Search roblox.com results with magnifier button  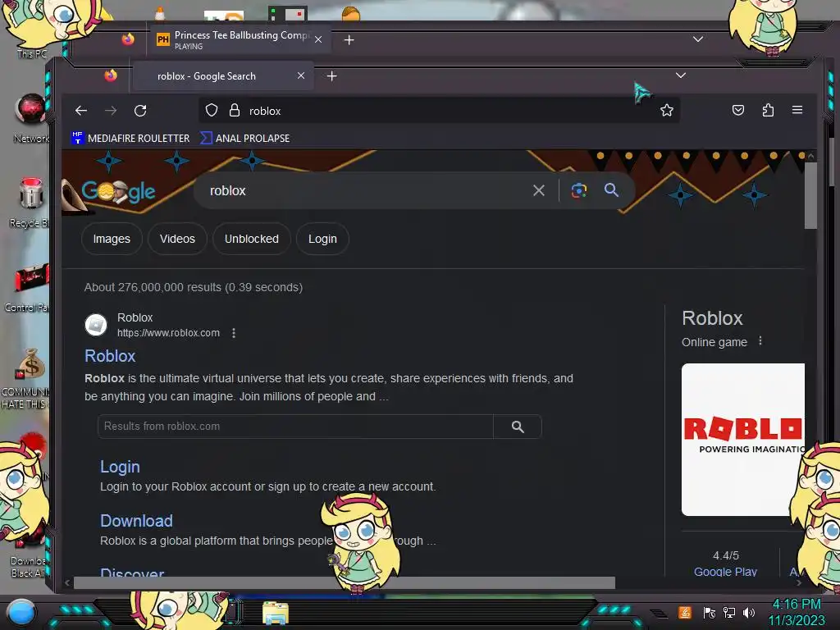coord(518,427)
